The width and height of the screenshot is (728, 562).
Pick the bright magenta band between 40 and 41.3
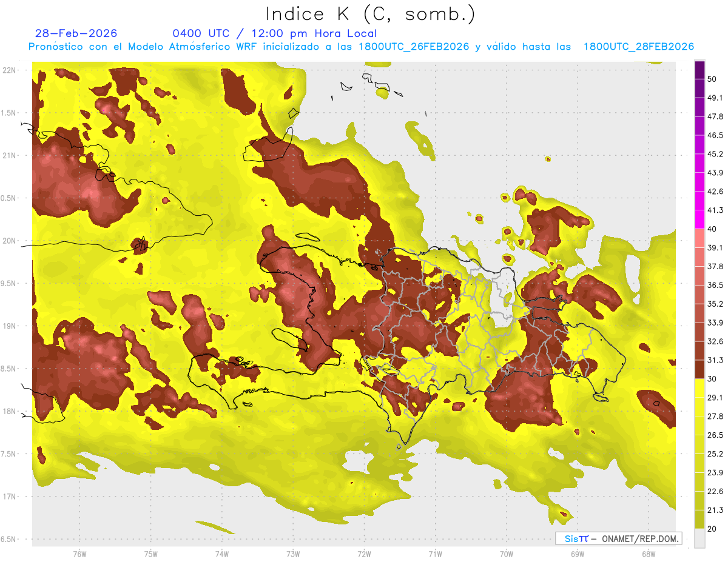pos(699,219)
